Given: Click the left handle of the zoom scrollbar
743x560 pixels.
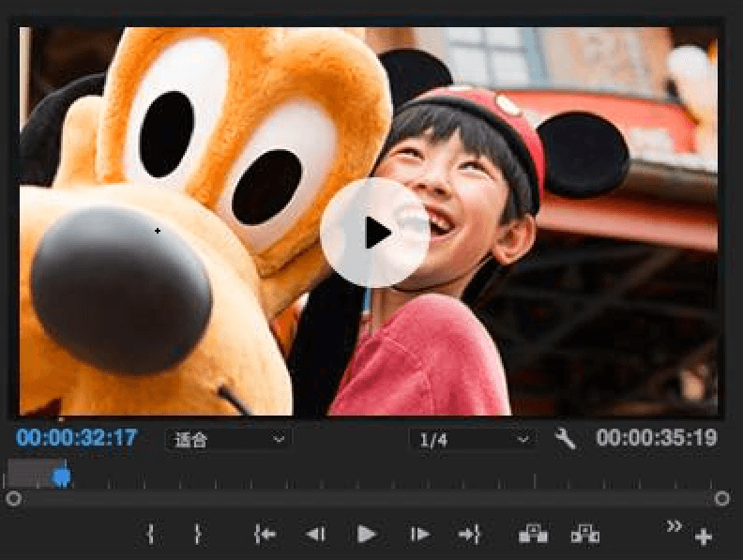Looking at the screenshot, I should point(14,498).
